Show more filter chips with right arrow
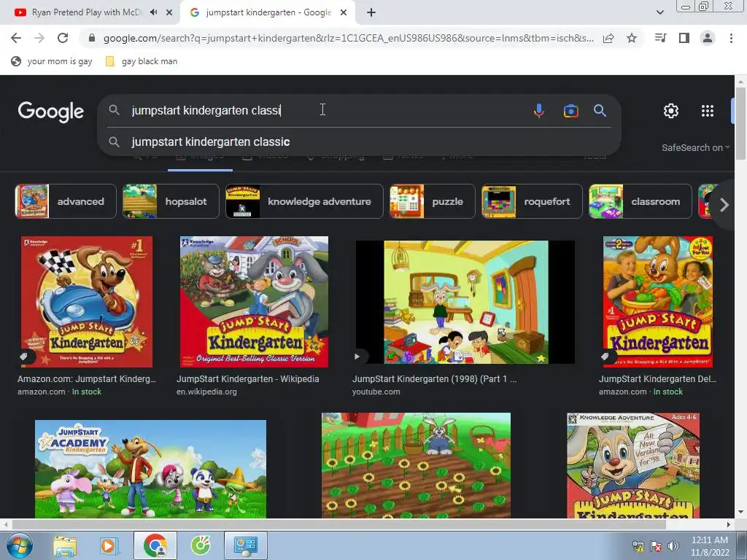Viewport: 747px width, 560px height. pos(724,205)
